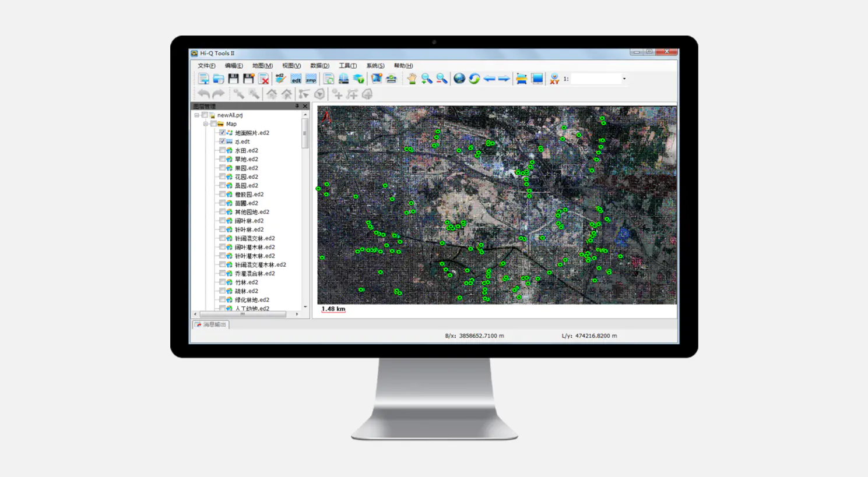
Task: Switch to the 消息输出 tab
Action: click(211, 324)
